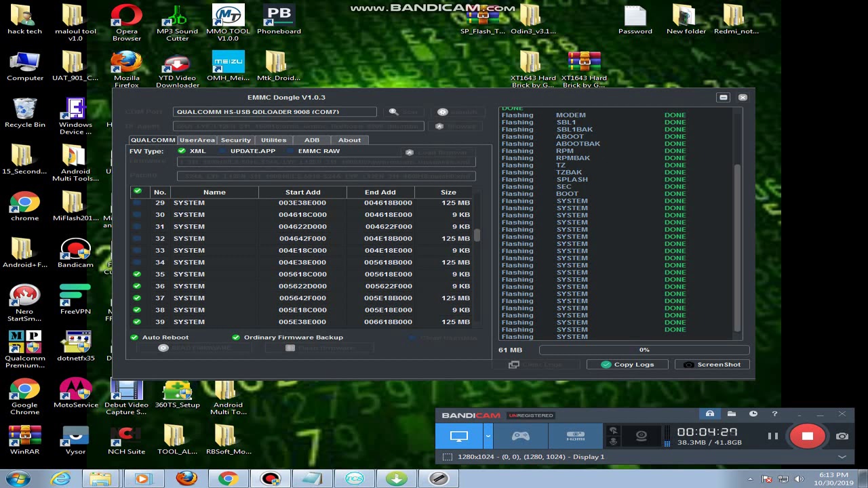Screen dimensions: 868x488
Task: Open MP3 Sound Cutter desktop shortcut
Action: (177, 22)
